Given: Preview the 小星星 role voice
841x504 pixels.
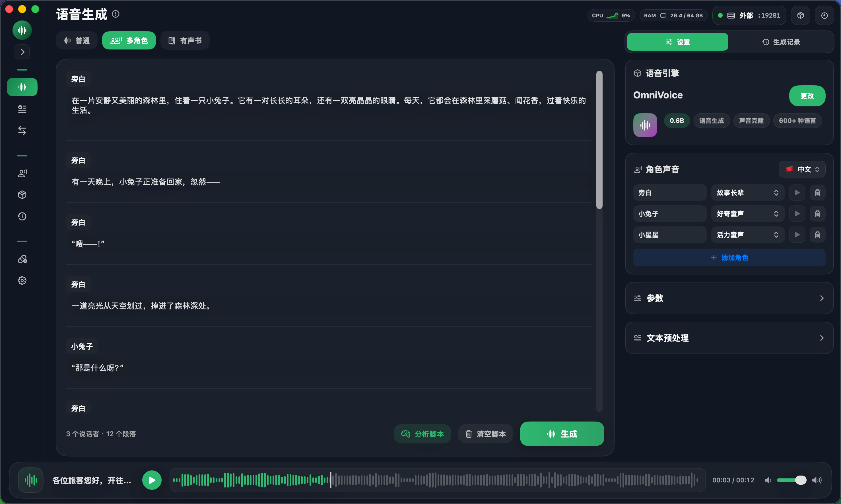Looking at the screenshot, I should [797, 235].
